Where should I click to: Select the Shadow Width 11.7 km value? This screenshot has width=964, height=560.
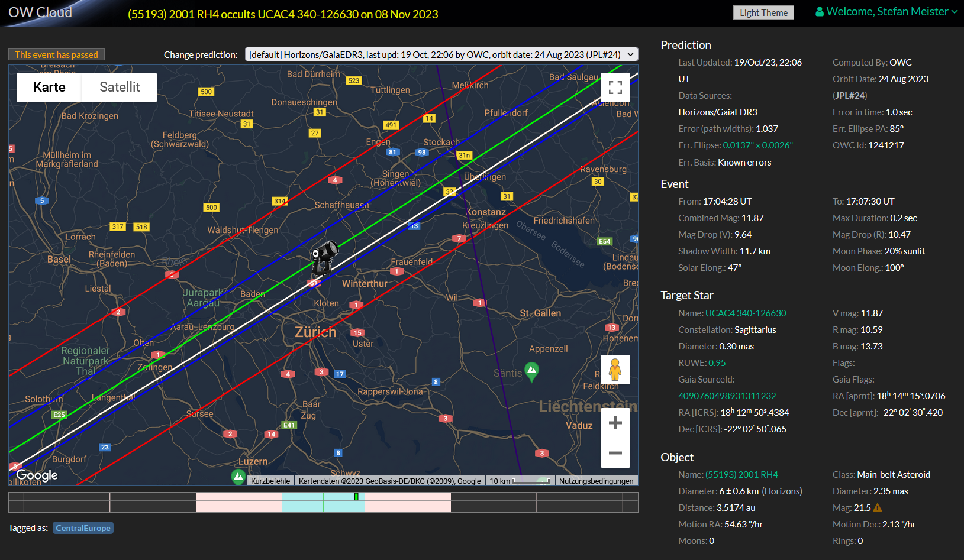click(x=755, y=251)
